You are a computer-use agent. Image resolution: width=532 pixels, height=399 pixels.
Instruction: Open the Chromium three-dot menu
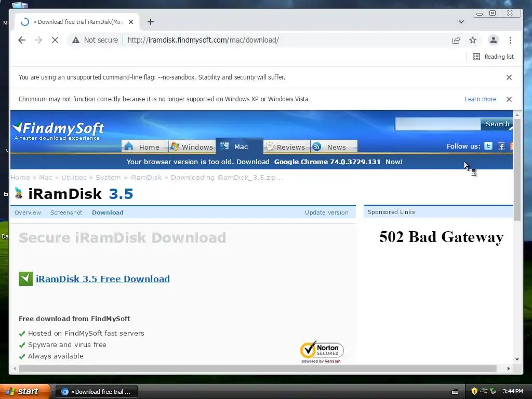coord(510,40)
